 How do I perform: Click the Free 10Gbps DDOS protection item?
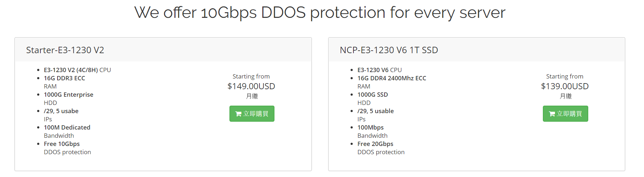[62, 144]
